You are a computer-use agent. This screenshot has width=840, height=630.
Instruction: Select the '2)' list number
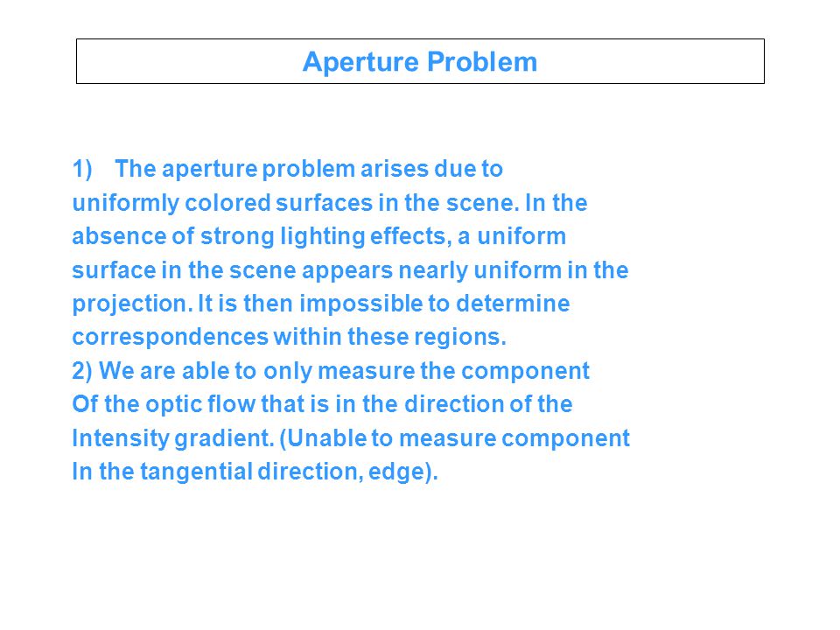point(82,371)
